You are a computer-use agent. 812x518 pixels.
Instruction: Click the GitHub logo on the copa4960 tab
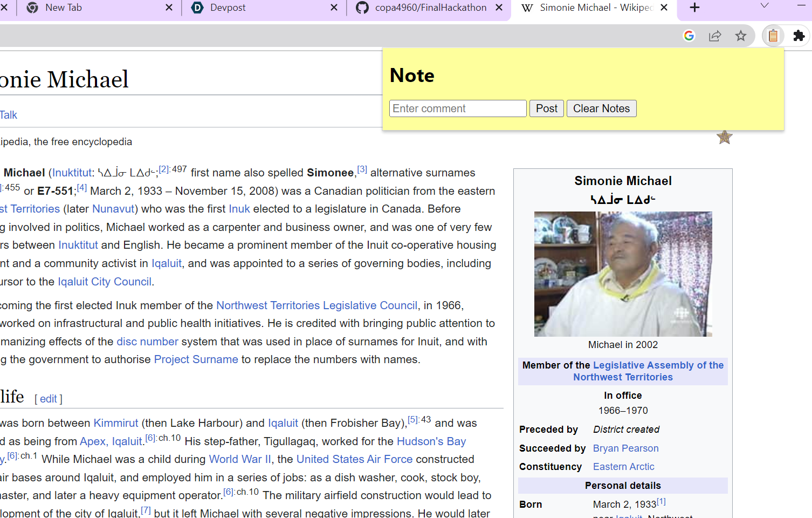coord(362,8)
